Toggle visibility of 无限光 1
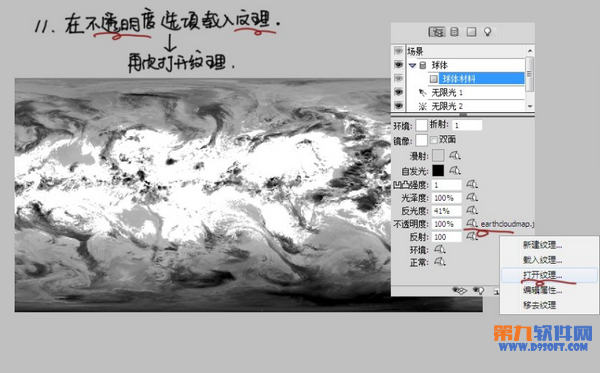The image size is (600, 373). click(x=398, y=92)
